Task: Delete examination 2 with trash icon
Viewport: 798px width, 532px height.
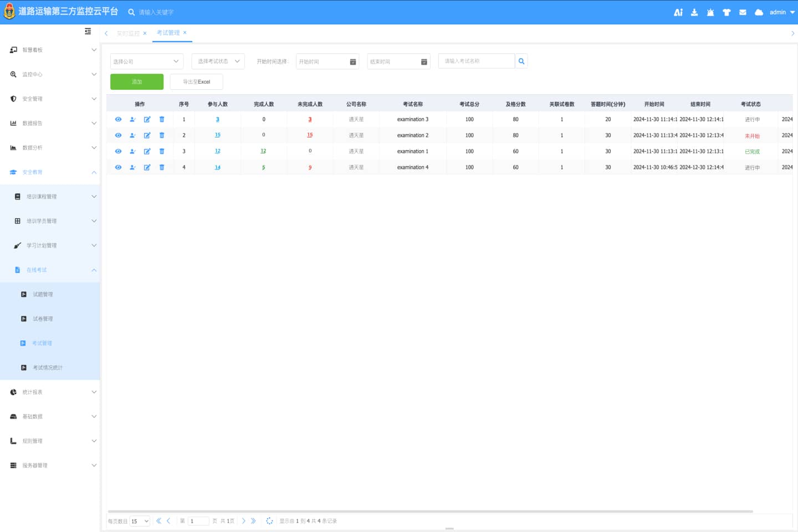Action: click(162, 135)
